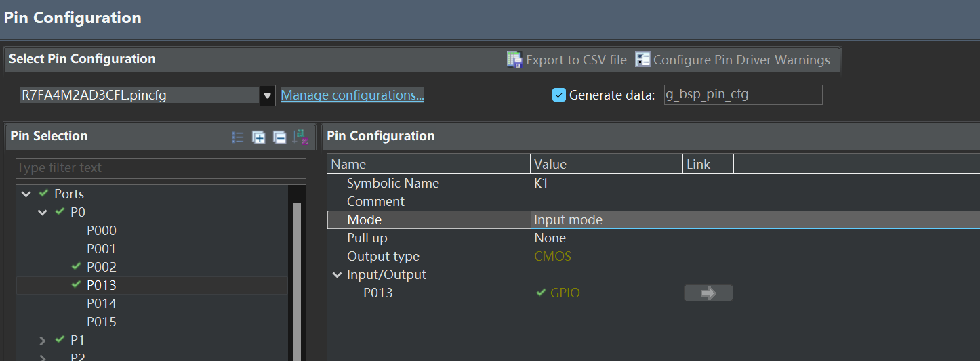
Task: Click the list view icon in Pin Selection
Action: click(238, 137)
